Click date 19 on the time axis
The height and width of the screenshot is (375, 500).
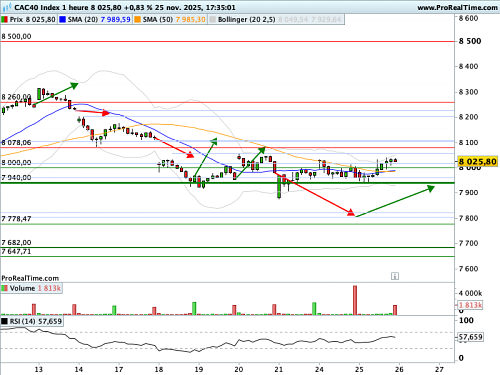click(x=199, y=369)
